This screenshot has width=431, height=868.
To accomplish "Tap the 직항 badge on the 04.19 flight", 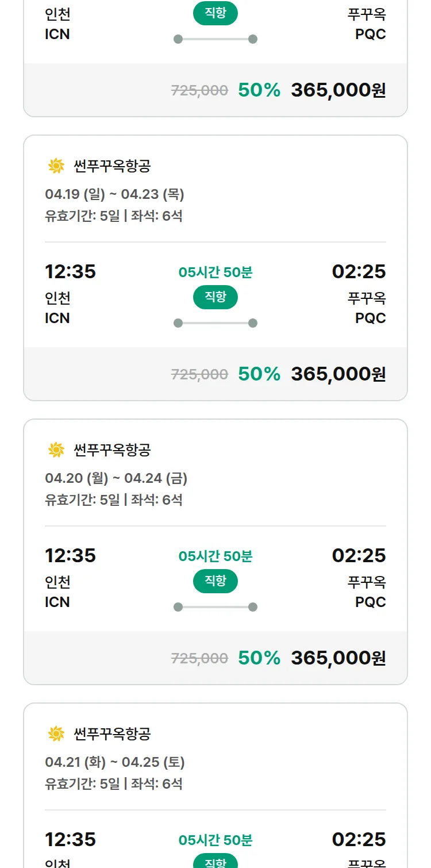I will 215,297.
